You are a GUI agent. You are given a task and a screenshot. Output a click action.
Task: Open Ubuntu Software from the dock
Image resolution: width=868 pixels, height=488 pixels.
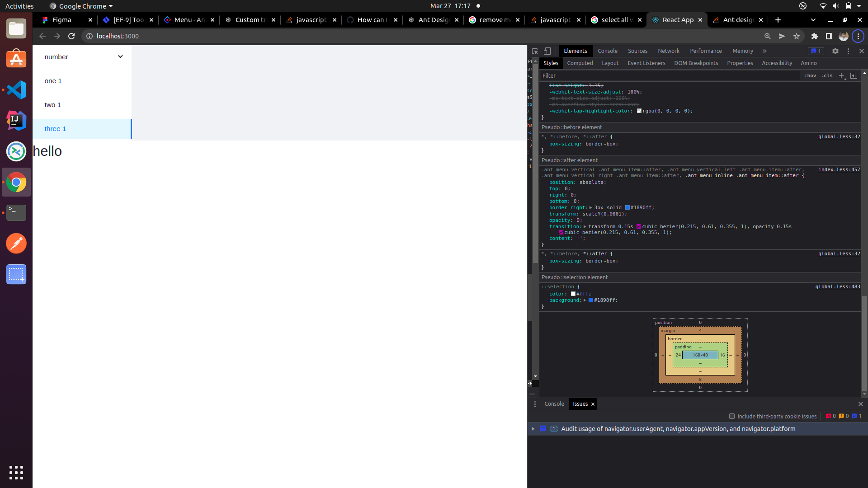(x=16, y=59)
